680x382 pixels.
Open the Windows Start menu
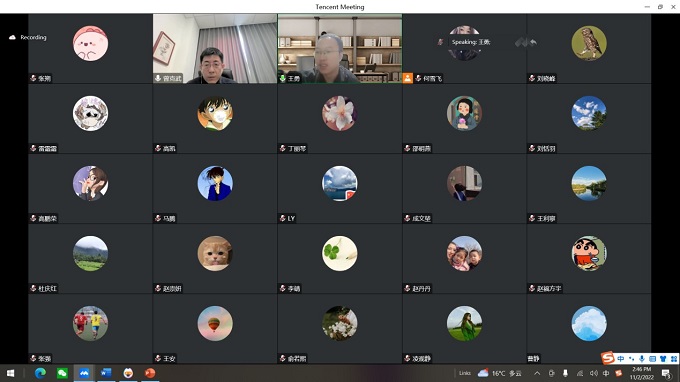[x=10, y=373]
